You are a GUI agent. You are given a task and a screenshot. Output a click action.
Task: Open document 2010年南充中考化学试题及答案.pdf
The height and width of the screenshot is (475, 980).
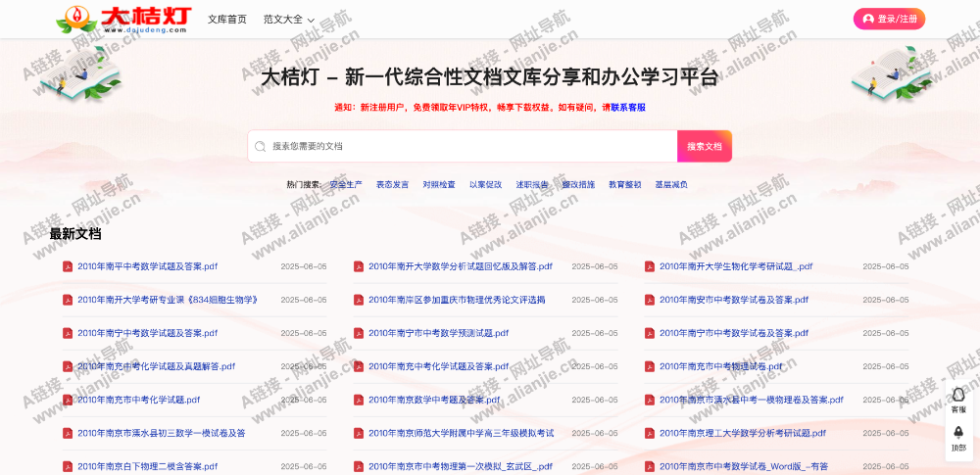tap(439, 366)
